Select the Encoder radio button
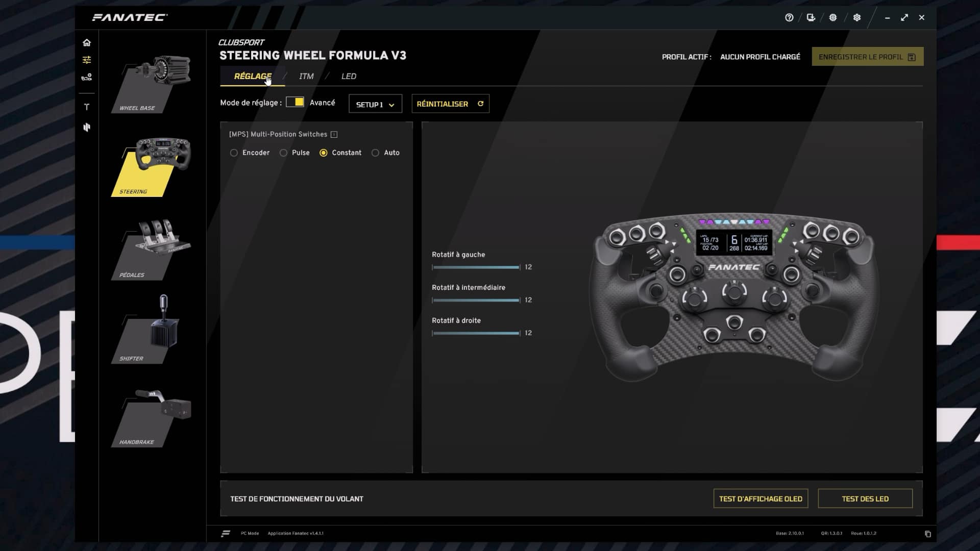This screenshot has width=980, height=551. click(234, 153)
